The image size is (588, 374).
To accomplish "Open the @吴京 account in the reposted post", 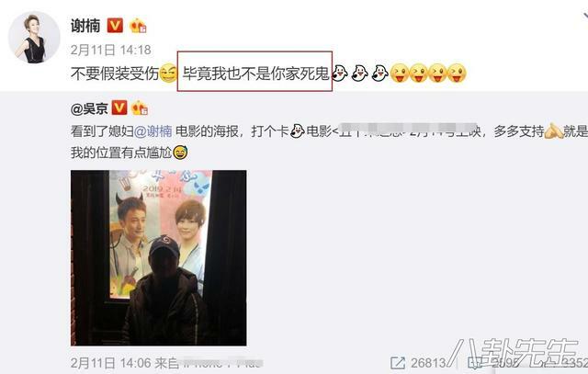I will 89,108.
